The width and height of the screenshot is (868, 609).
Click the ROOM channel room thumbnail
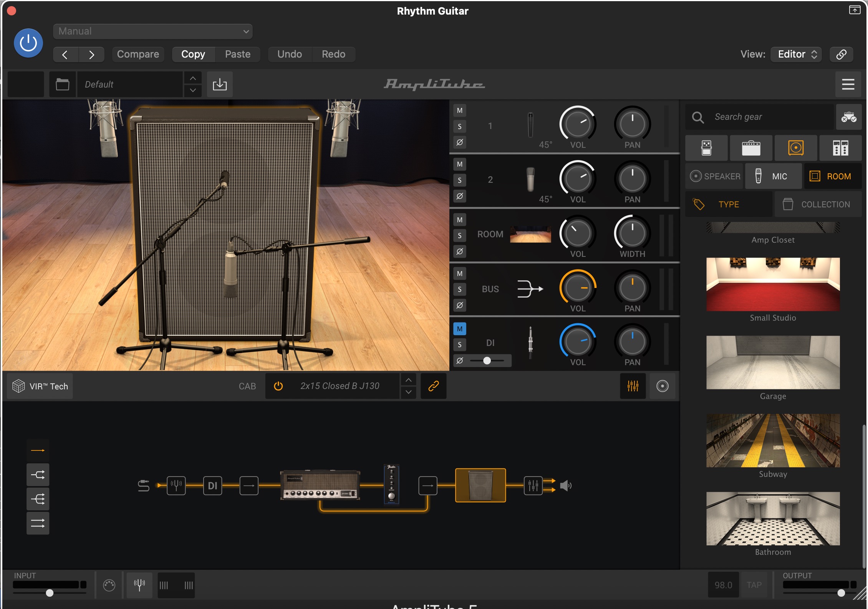tap(530, 234)
